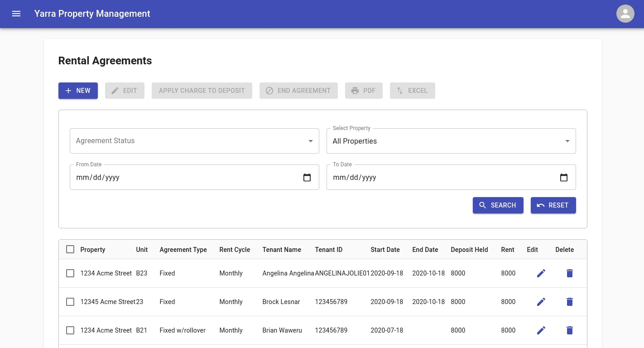Click the disabled EDIT button
The image size is (644, 348).
point(125,91)
